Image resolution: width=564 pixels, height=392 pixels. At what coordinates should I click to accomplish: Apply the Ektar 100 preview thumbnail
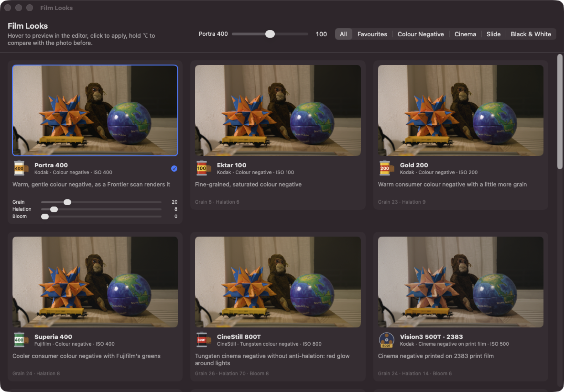pyautogui.click(x=278, y=110)
